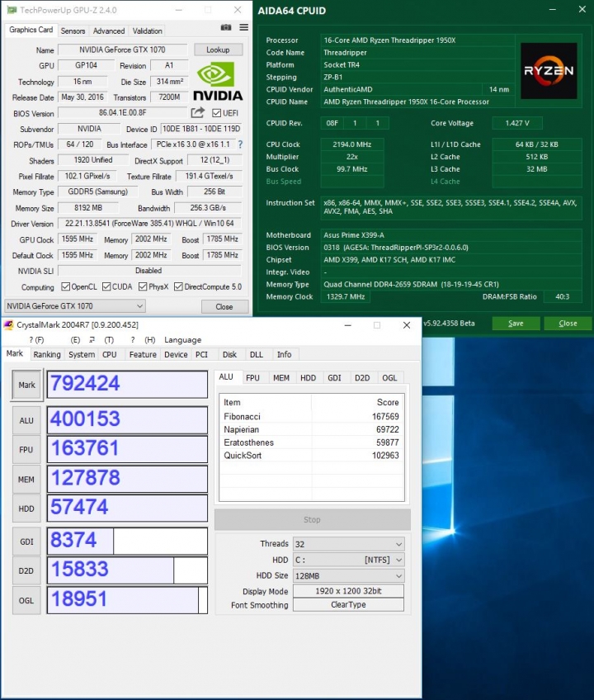Image resolution: width=594 pixels, height=700 pixels.
Task: Open the (H) help menu in CrystalMark
Action: [x=143, y=340]
